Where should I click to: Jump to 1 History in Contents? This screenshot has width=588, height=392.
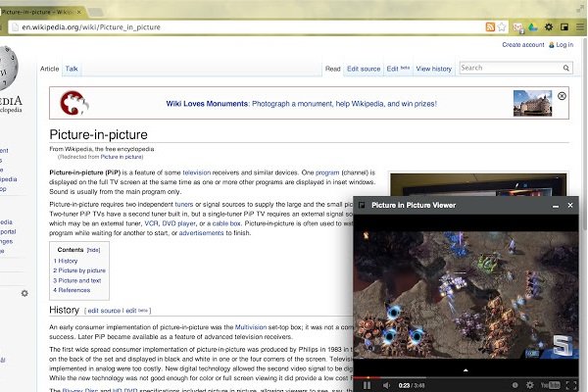(x=66, y=261)
